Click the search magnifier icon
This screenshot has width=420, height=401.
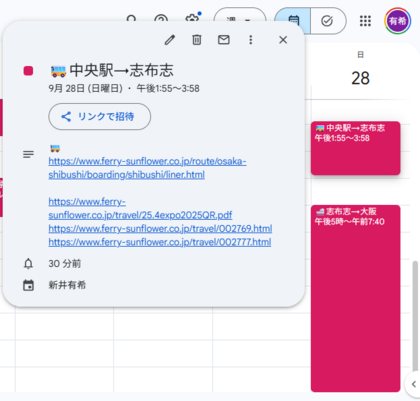[132, 19]
